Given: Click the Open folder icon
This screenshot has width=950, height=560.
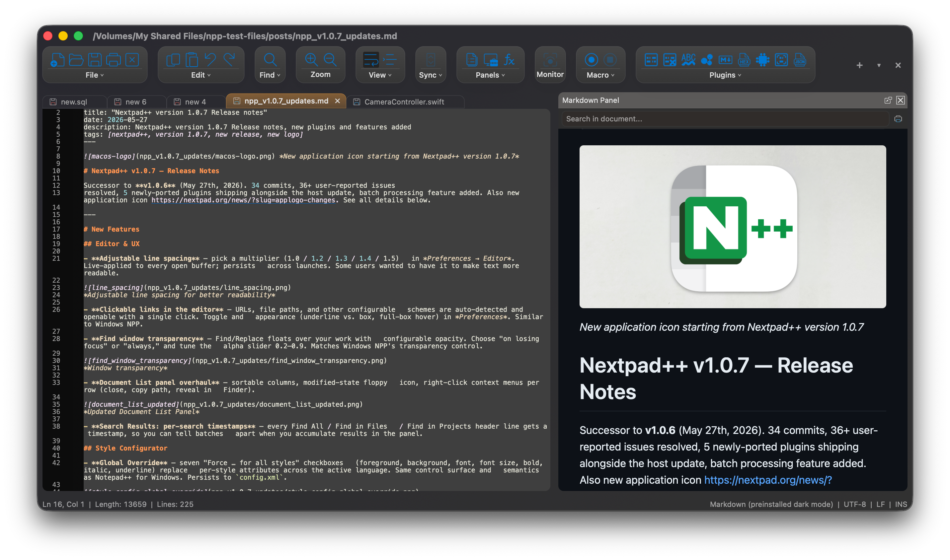Looking at the screenshot, I should [76, 60].
